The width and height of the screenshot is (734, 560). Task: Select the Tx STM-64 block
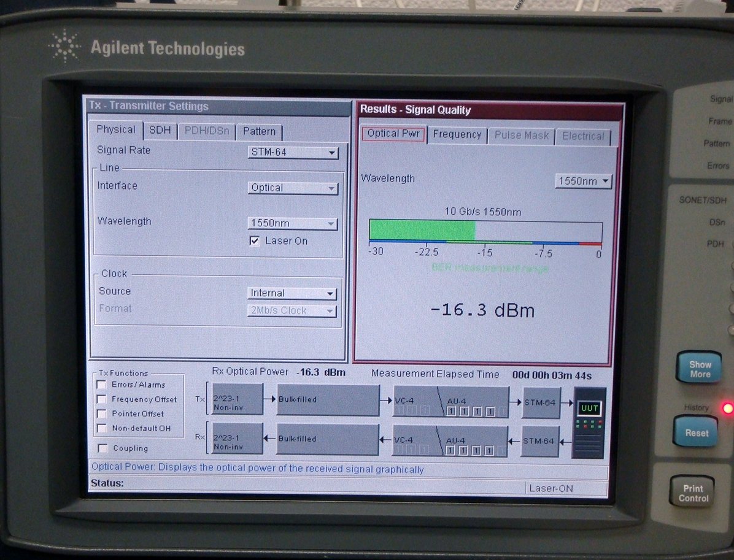541,403
